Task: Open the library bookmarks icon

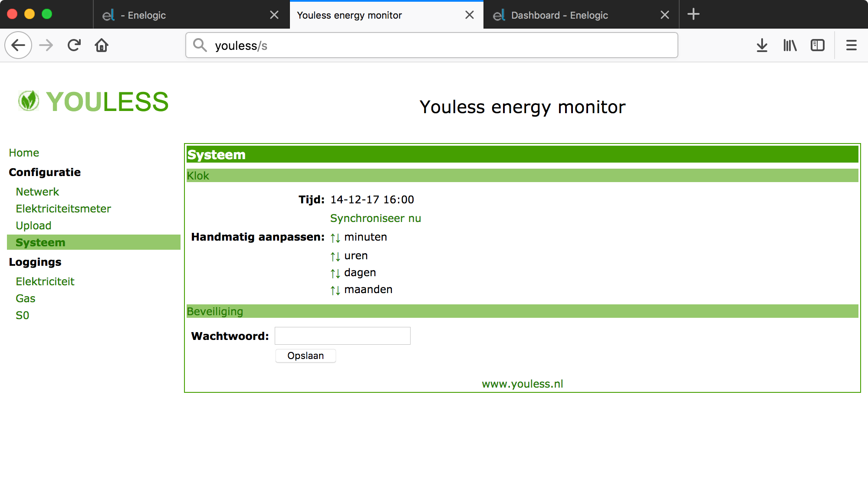Action: 790,45
